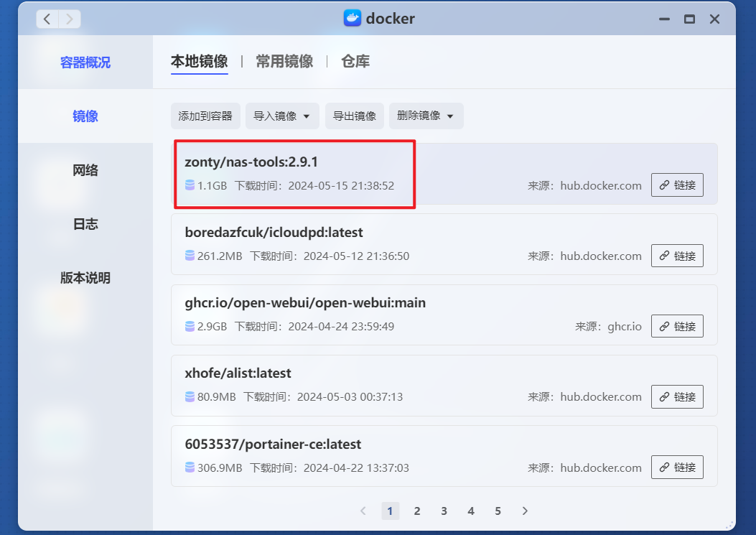Click the 添加到容器 button

pyautogui.click(x=205, y=116)
